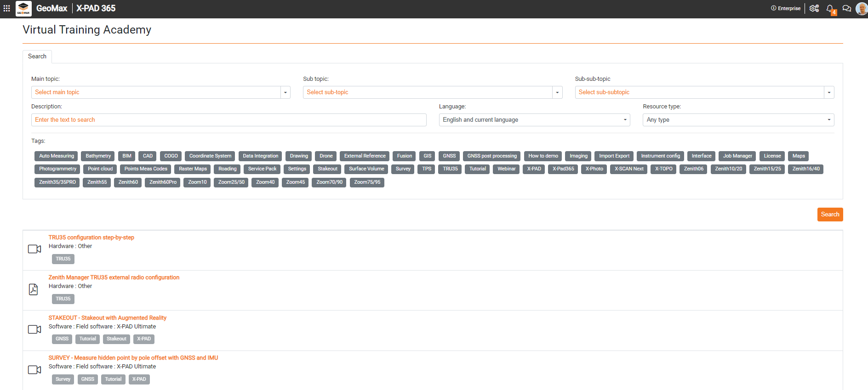Click PDF icon for Zenith Manager TRU35 resource

(x=34, y=289)
